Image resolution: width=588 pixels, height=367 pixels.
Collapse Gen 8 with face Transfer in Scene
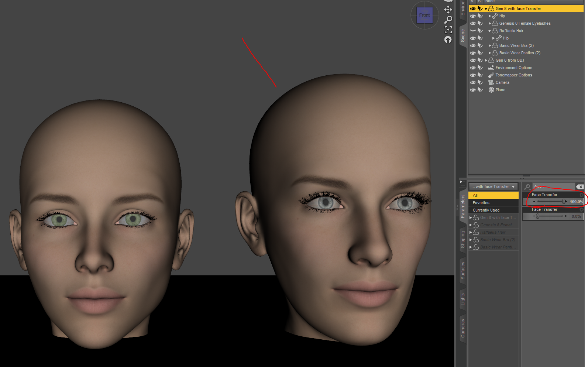(x=486, y=8)
